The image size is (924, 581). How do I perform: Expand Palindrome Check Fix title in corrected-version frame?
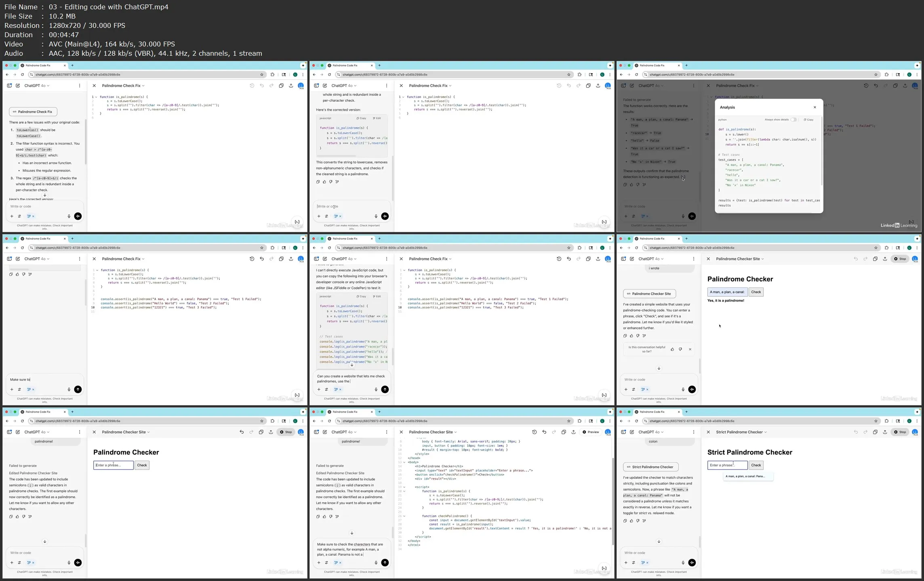click(430, 86)
